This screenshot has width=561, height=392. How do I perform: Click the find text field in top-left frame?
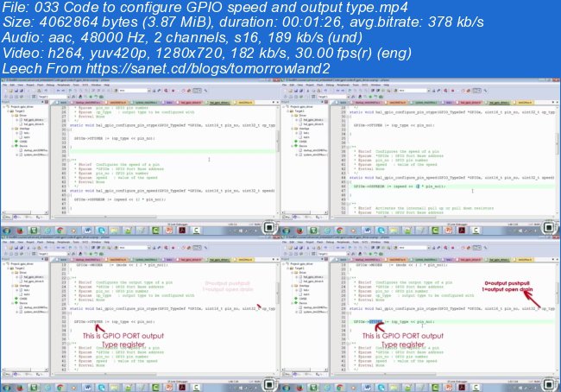click(133, 91)
